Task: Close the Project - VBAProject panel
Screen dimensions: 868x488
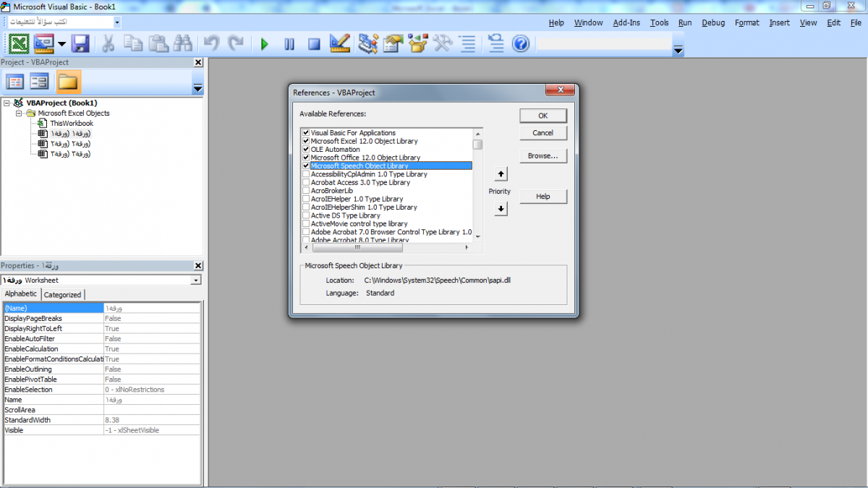Action: tap(198, 63)
